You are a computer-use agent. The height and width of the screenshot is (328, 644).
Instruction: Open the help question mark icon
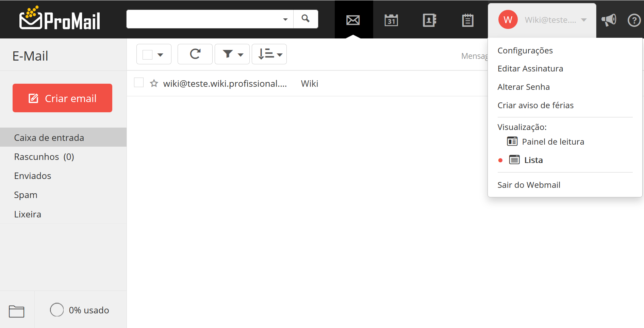pos(634,20)
